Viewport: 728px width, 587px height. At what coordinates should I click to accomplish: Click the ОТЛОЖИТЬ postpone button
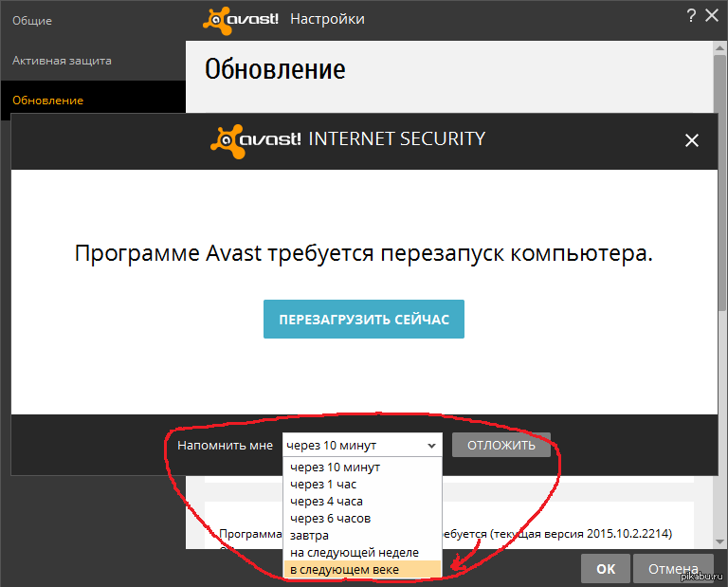tap(500, 445)
